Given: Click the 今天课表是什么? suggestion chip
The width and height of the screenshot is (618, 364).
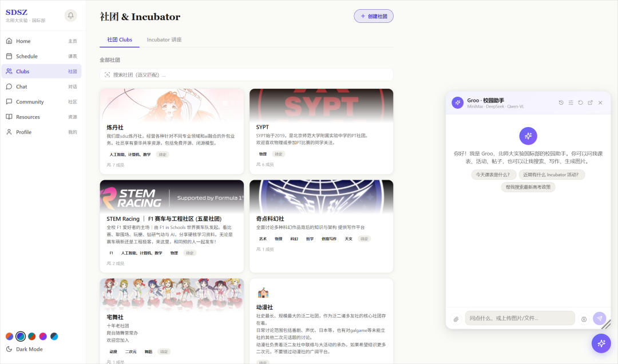Looking at the screenshot, I should click(x=493, y=175).
